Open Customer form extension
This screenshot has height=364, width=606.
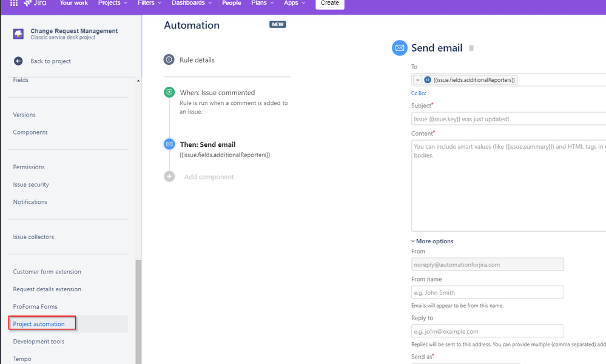coord(47,272)
